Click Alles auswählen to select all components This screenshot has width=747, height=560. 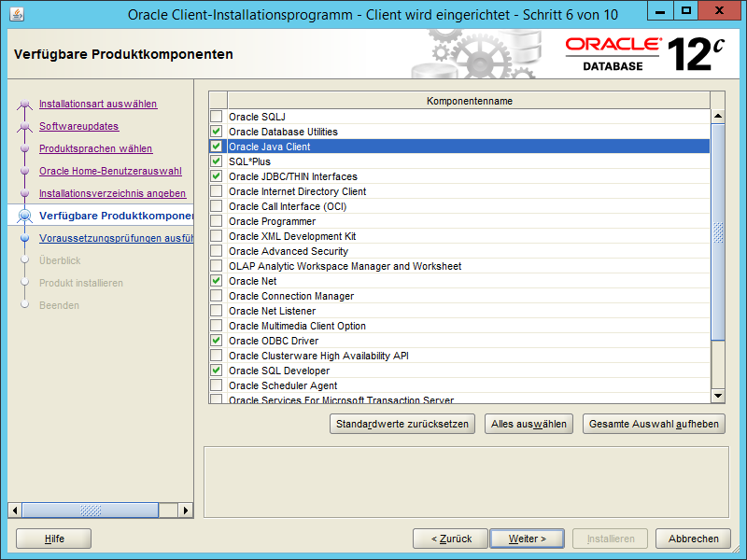[x=529, y=423]
